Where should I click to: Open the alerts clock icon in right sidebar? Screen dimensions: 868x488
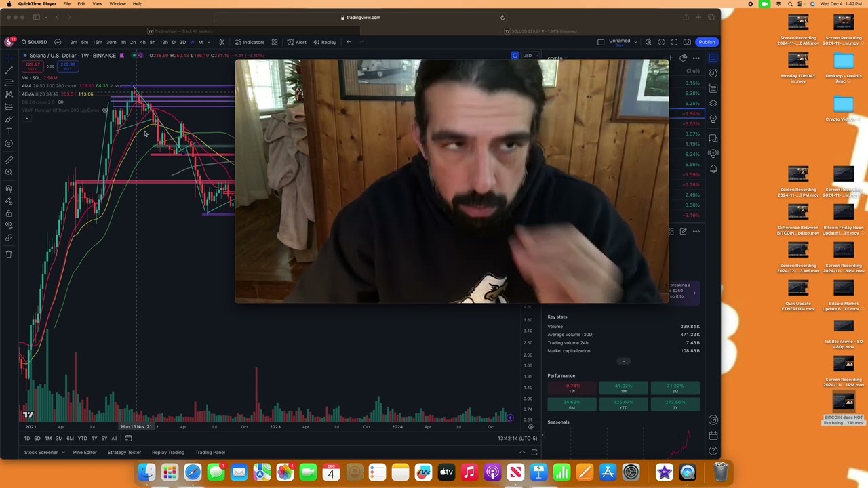click(x=713, y=73)
